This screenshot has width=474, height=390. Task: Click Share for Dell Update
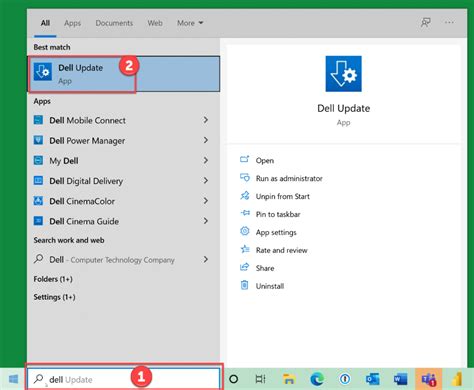pos(265,268)
